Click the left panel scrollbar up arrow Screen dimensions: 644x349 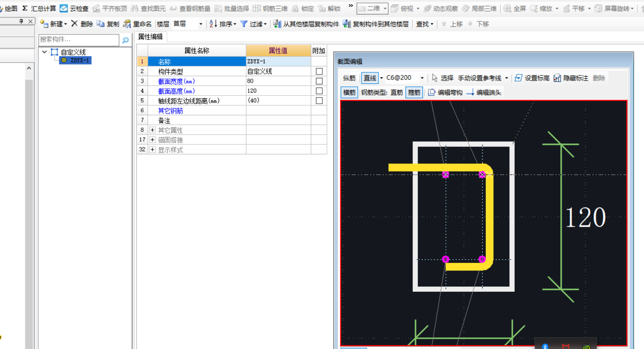pyautogui.click(x=29, y=68)
